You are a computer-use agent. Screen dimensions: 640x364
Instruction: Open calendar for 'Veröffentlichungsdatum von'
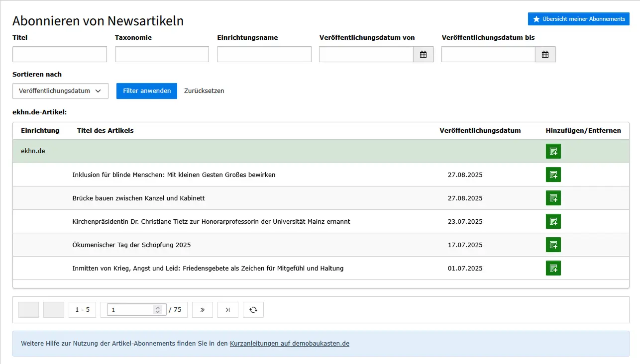point(423,55)
